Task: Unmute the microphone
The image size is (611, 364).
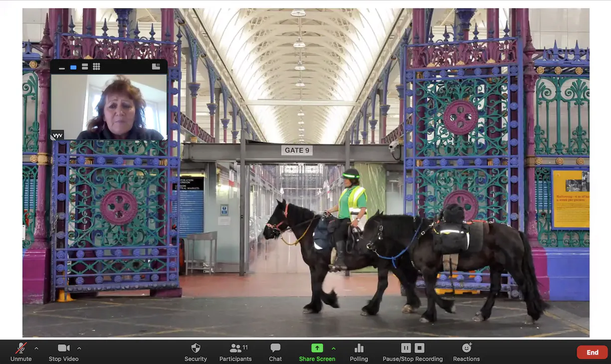Action: coord(21,352)
